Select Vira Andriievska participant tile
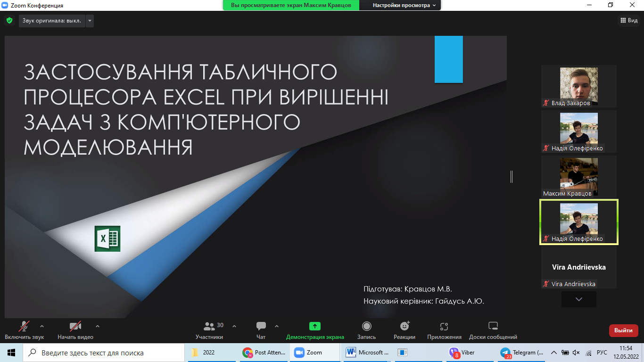This screenshot has width=644, height=362. [x=579, y=268]
